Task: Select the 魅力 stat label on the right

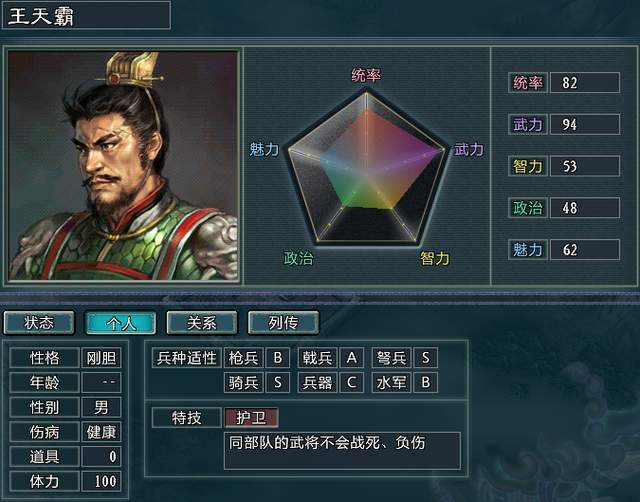Action: pos(528,249)
